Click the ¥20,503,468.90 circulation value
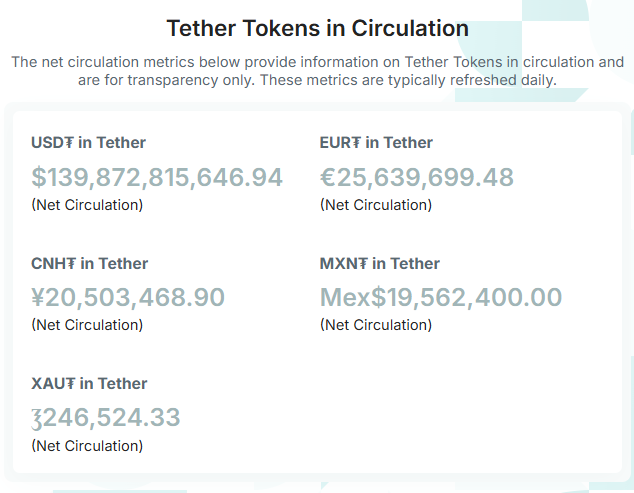This screenshot has height=493, width=634. [128, 298]
